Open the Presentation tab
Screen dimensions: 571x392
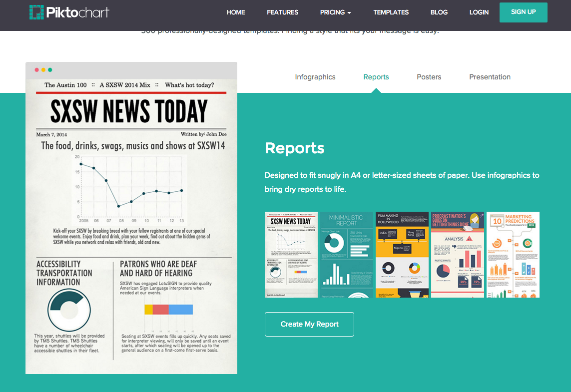pyautogui.click(x=490, y=77)
